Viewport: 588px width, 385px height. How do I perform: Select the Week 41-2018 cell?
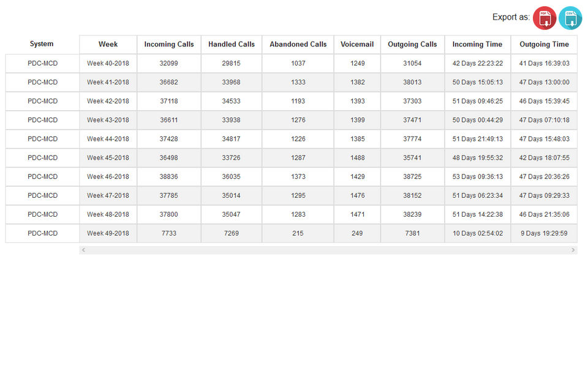[x=108, y=83]
